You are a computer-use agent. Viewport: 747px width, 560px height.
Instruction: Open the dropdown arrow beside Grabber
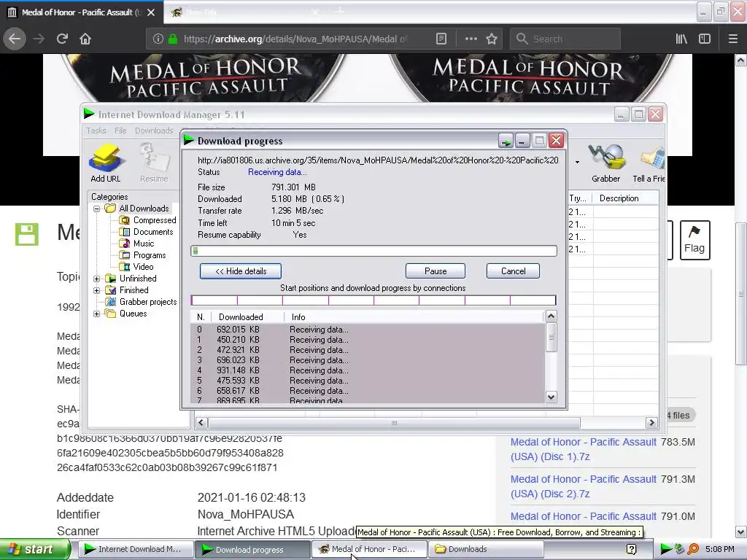pos(578,163)
